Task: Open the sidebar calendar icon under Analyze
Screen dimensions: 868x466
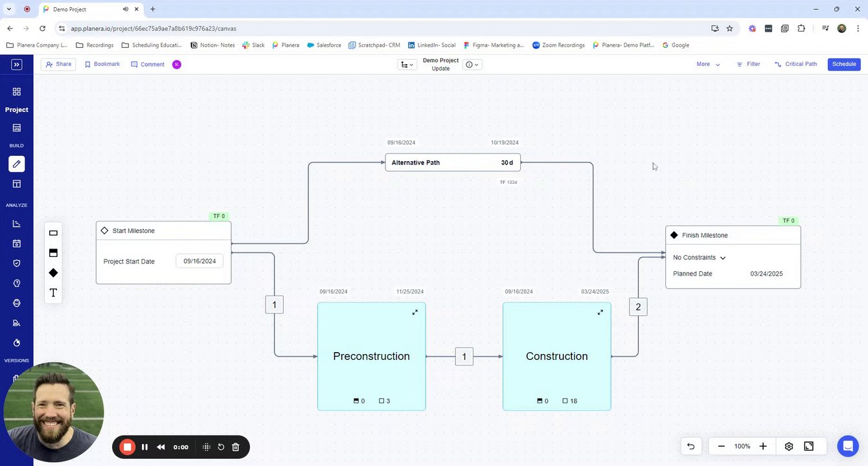Action: point(17,244)
